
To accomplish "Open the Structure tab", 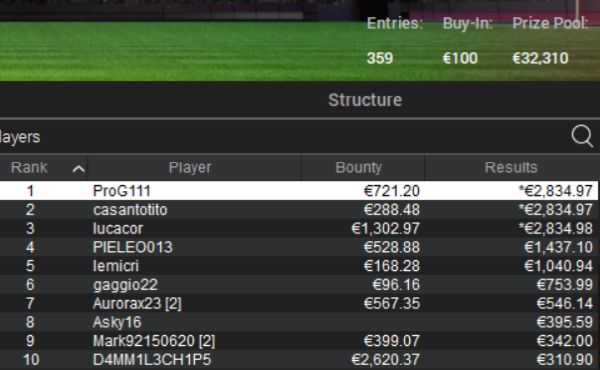I will [365, 100].
